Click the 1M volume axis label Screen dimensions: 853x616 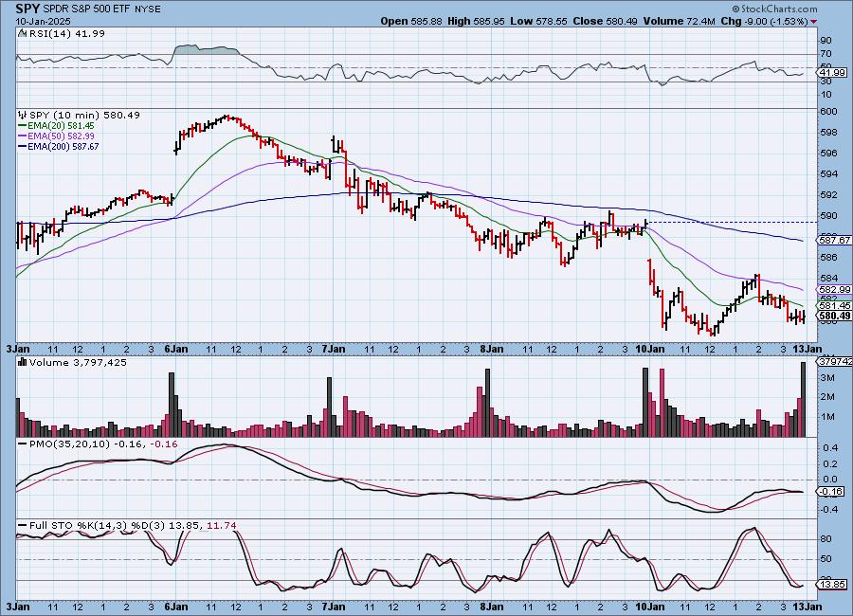[x=827, y=417]
